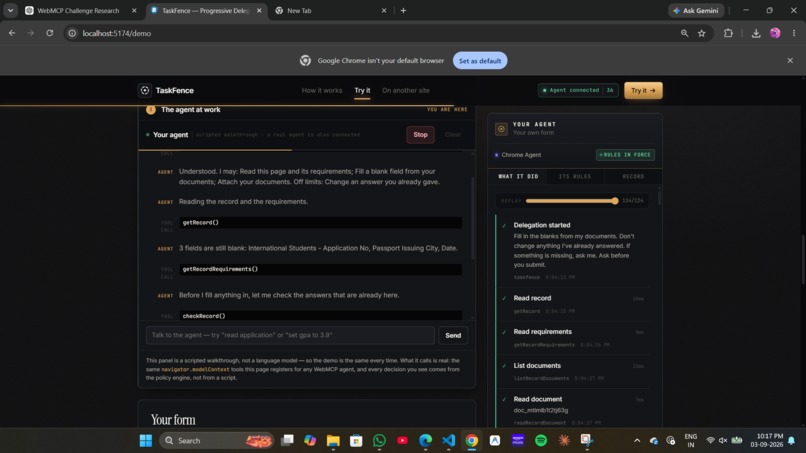Screen dimensions: 806x453
Task: Open the Chrome extensions puzzle icon
Action: 728,33
